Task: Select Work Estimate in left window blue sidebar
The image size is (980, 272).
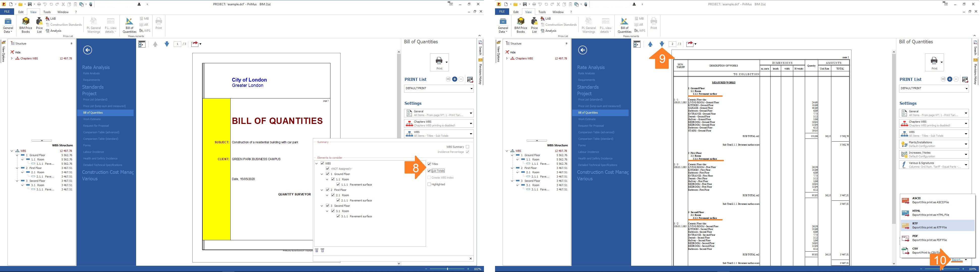Action: point(92,119)
